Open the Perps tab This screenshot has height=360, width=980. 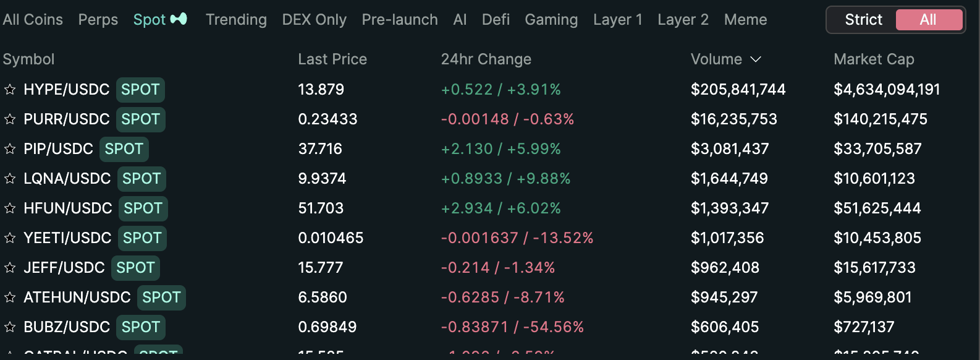tap(98, 20)
